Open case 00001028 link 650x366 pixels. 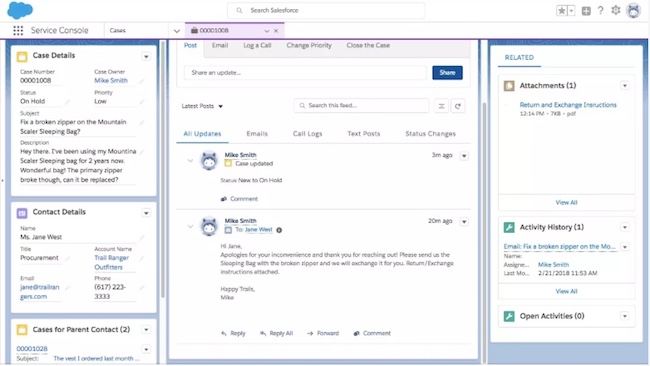(x=32, y=349)
